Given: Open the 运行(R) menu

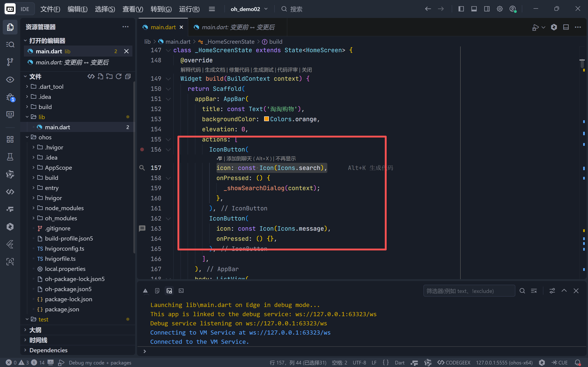Looking at the screenshot, I should (x=189, y=9).
